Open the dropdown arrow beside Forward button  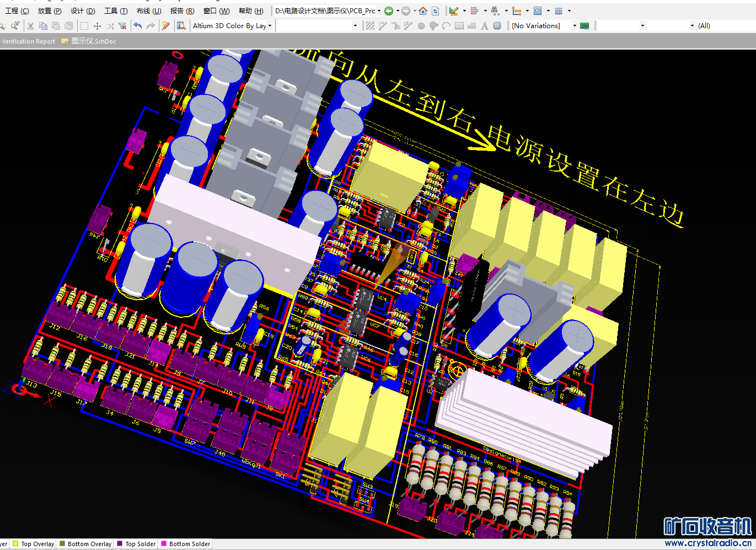[415, 11]
